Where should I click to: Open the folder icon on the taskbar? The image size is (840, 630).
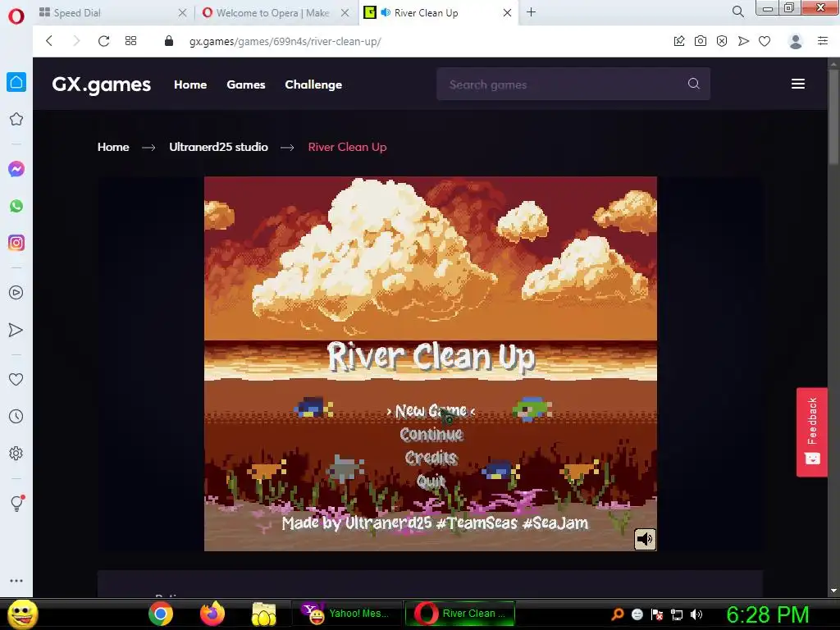(x=263, y=614)
